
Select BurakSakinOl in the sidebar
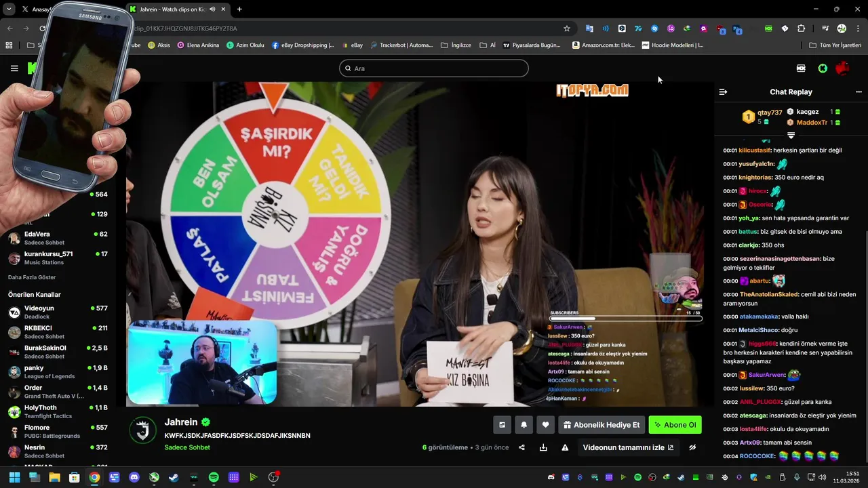58,352
